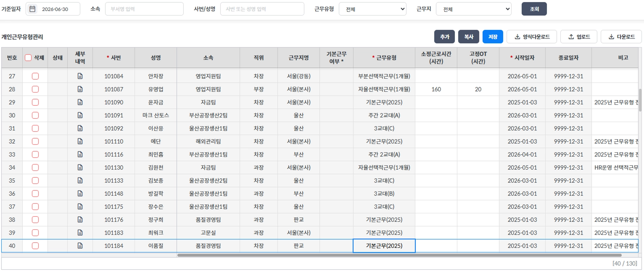
Task: Click the 160 소정근로시간 cell
Action: click(436, 89)
